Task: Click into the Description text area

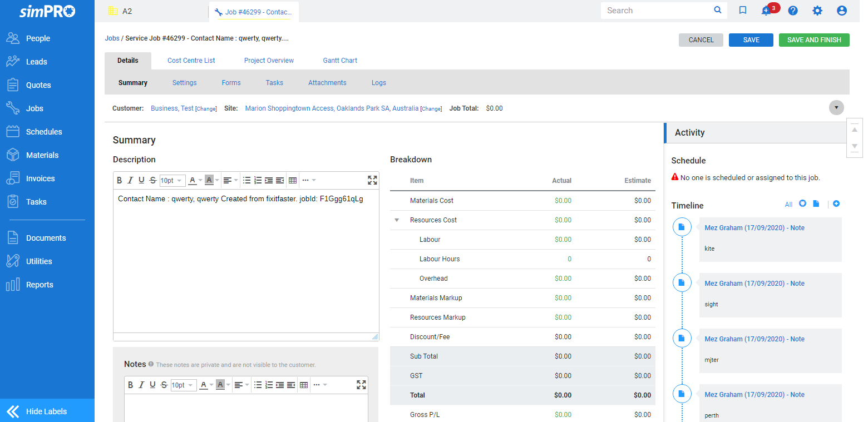Action: 246,261
